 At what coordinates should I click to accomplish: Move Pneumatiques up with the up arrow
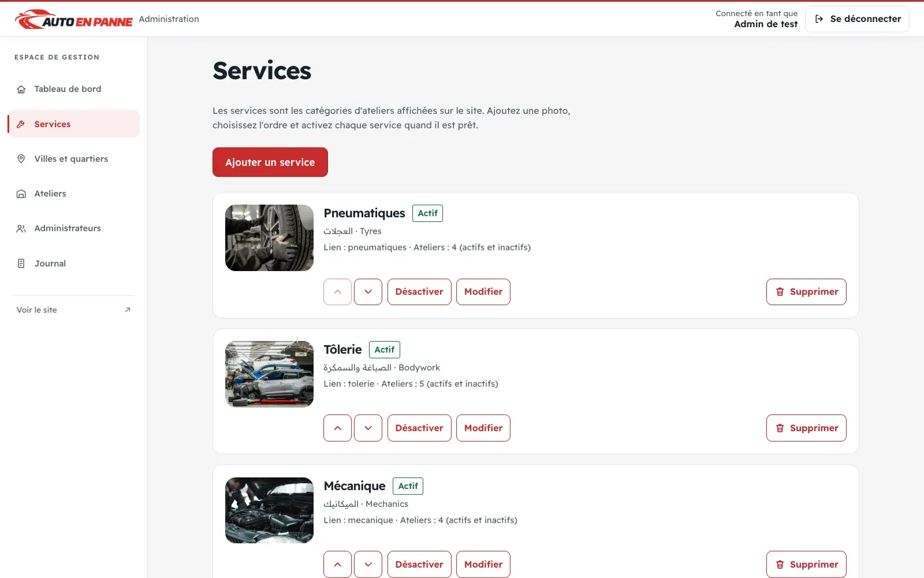(338, 292)
